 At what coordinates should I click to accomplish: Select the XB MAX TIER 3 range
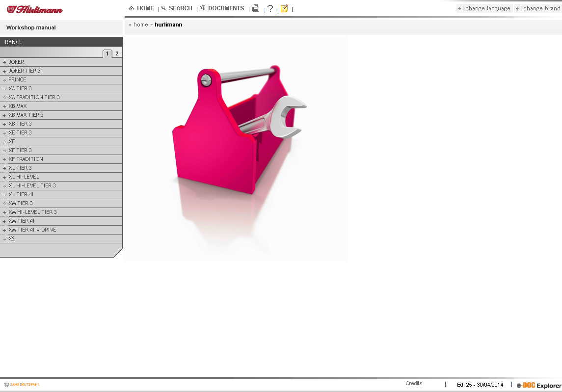coord(61,115)
